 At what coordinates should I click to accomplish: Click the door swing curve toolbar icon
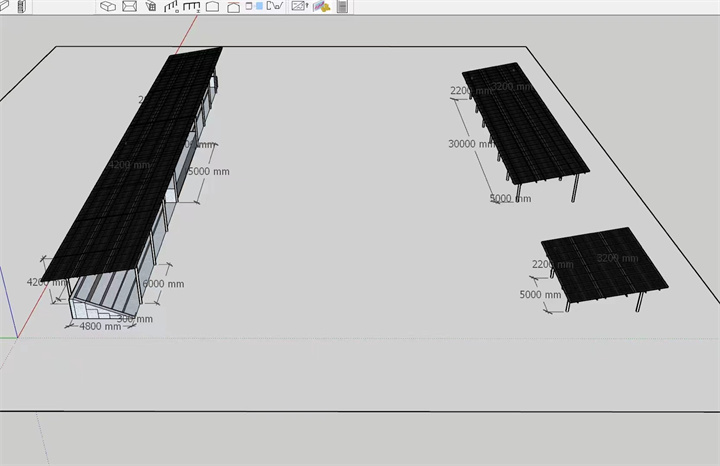[x=274, y=6]
